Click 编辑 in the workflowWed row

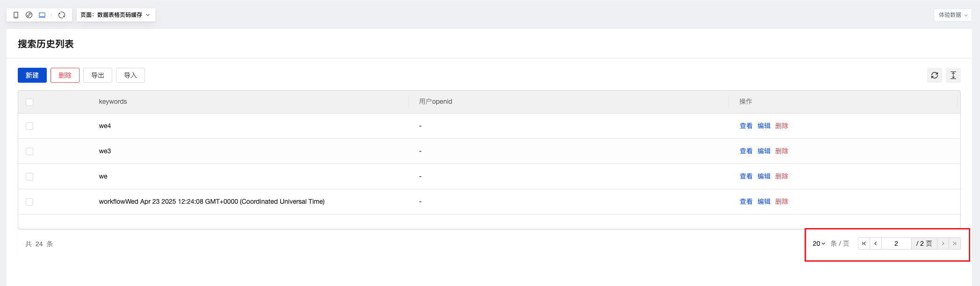coord(764,201)
